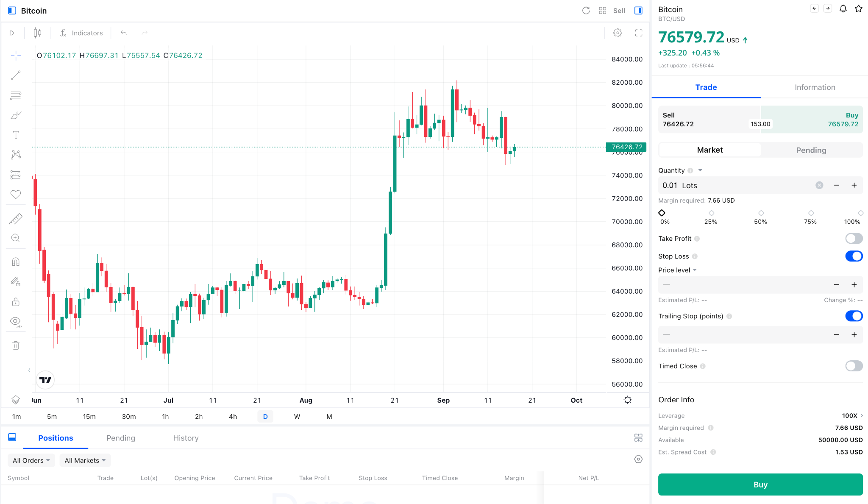Select the crosshair cursor tool

click(16, 56)
